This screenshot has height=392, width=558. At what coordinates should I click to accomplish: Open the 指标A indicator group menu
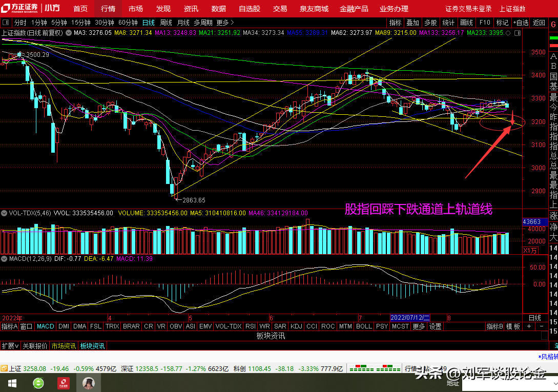click(10, 326)
